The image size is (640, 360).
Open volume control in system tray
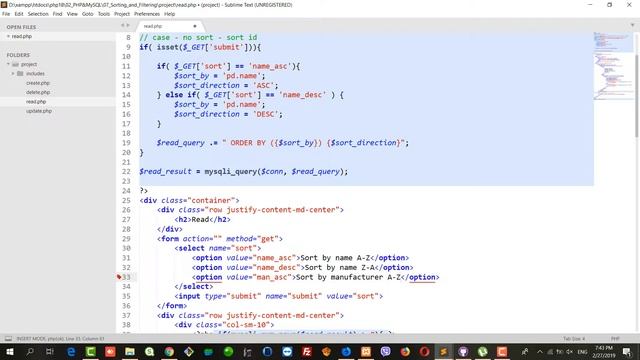coord(569,352)
